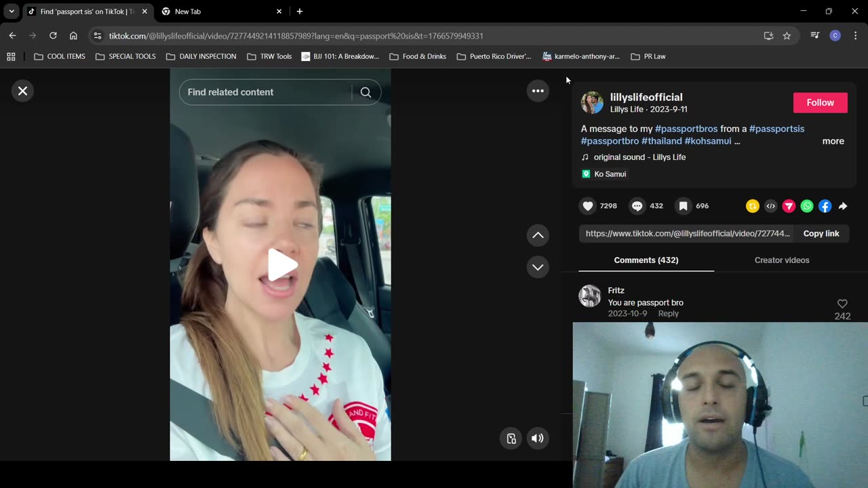Click the Copy link button
The width and height of the screenshot is (868, 488).
(x=821, y=233)
